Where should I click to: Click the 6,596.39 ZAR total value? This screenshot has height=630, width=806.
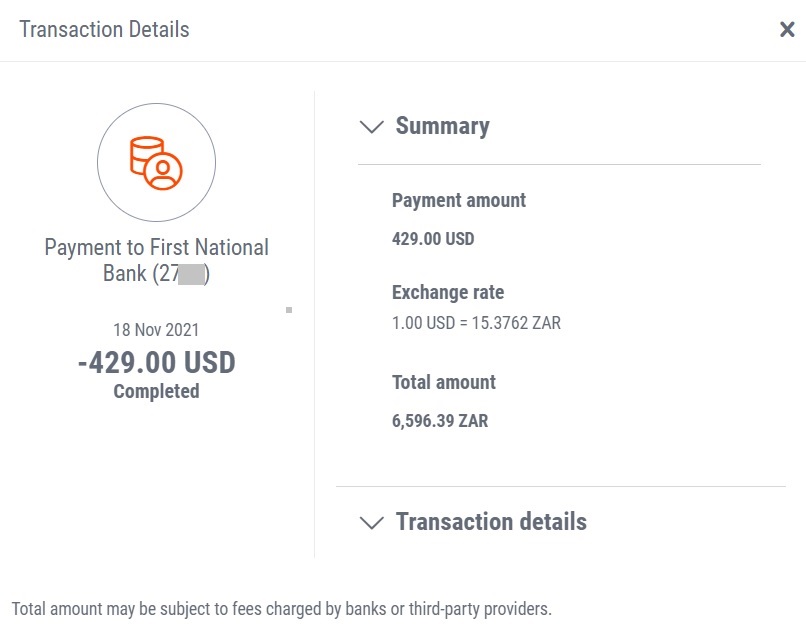(440, 421)
